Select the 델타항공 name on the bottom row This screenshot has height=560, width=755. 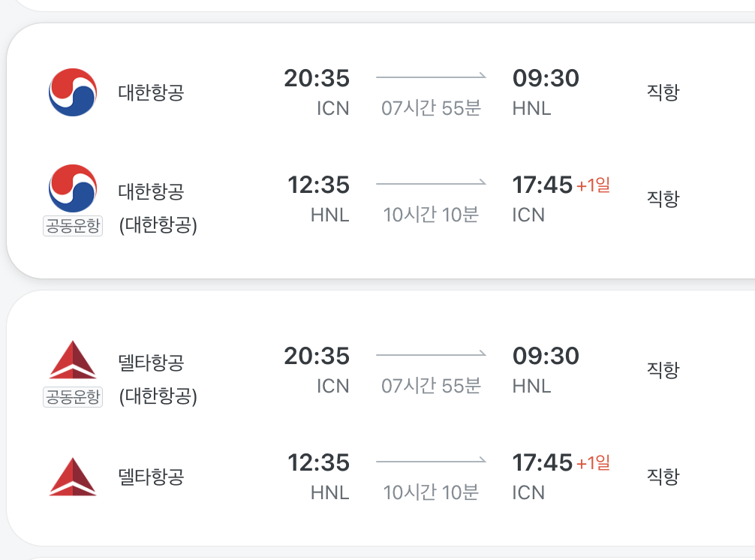tap(151, 477)
